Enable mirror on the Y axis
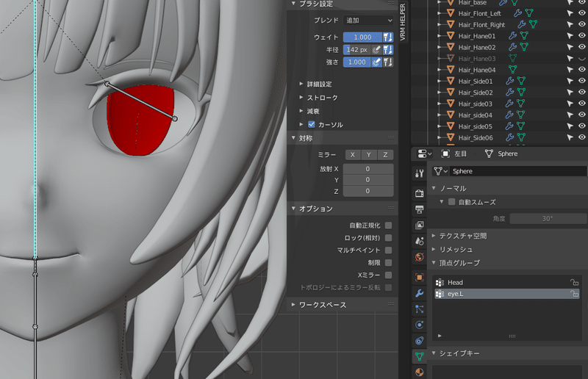588x379 pixels. tap(369, 155)
